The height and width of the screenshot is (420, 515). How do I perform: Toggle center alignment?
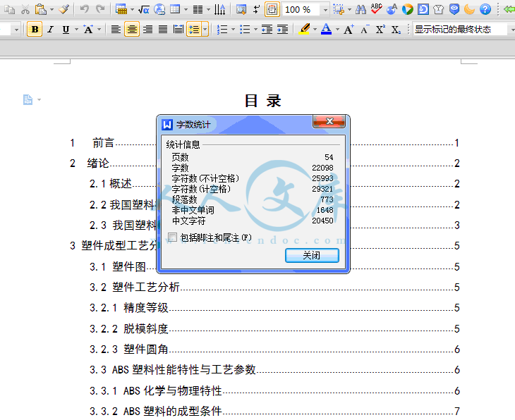click(132, 29)
